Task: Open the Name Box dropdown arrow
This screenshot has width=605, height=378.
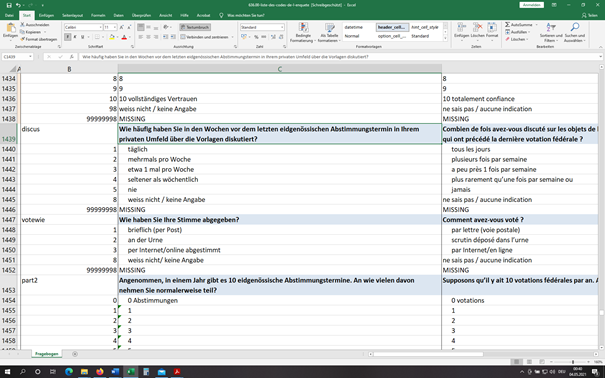Action: 30,57
